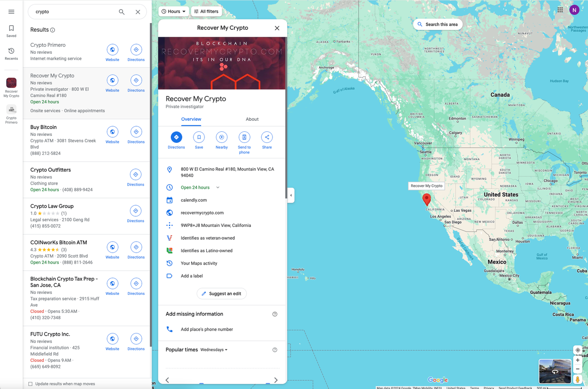This screenshot has width=588, height=389.
Task: Open Street View Pegman control
Action: (x=578, y=379)
